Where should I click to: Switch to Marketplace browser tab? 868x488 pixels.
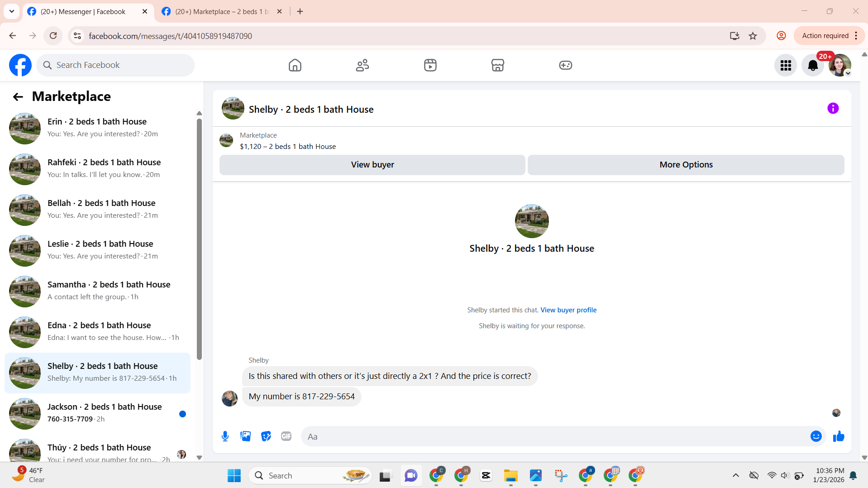[222, 12]
